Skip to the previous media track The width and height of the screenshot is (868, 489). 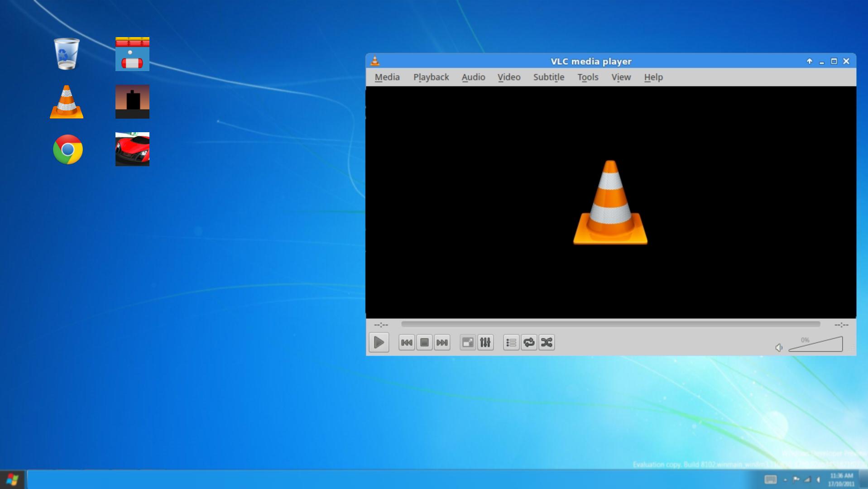(407, 343)
